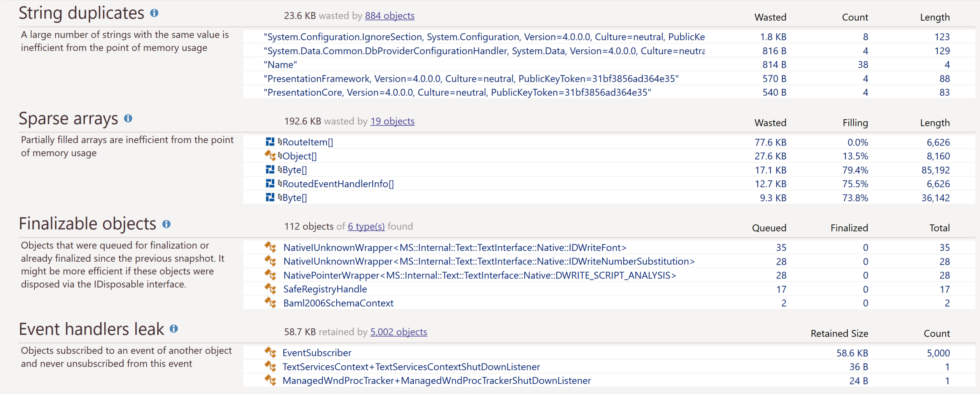This screenshot has width=980, height=394.
Task: Select the RouteItem[] sparse array entry
Action: point(609,142)
